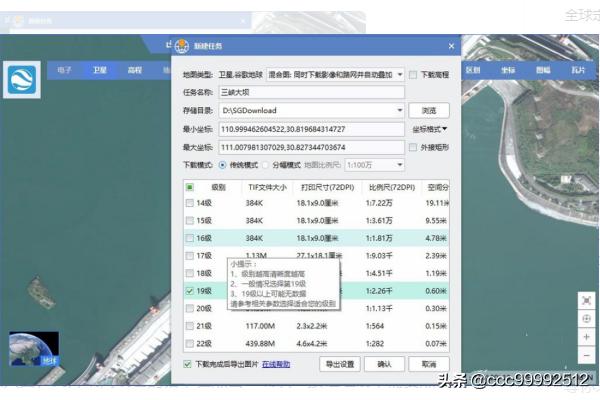The width and height of the screenshot is (600, 400).
Task: Click the zoom in plus map control
Action: (x=586, y=338)
